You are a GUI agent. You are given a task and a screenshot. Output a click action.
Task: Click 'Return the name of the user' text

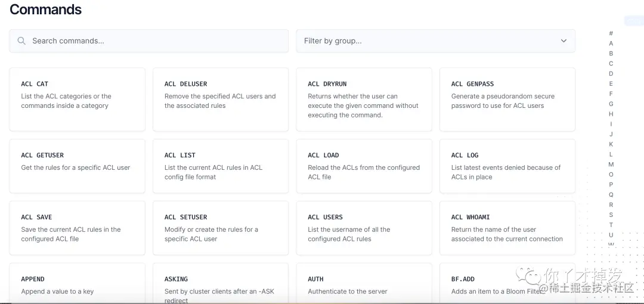pyautogui.click(x=507, y=234)
